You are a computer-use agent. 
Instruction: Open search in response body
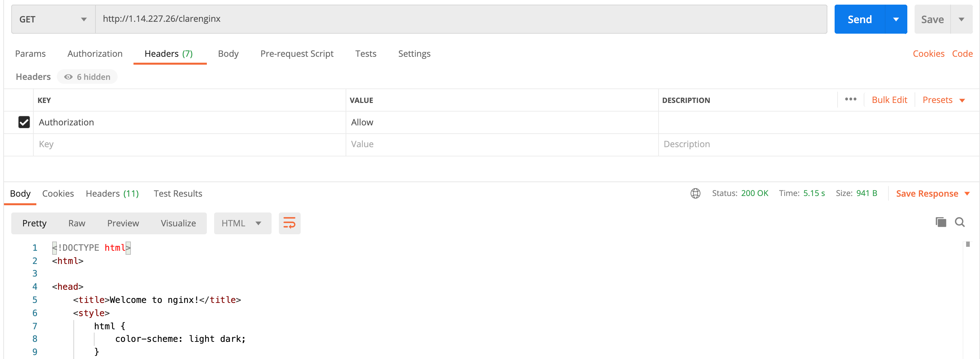pos(960,222)
